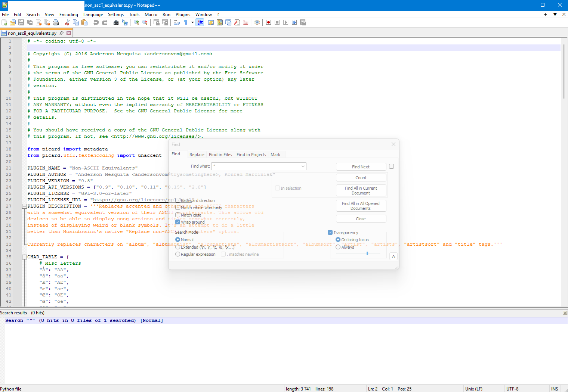The width and height of the screenshot is (568, 392).
Task: Click the New file toolbar icon
Action: click(x=4, y=22)
